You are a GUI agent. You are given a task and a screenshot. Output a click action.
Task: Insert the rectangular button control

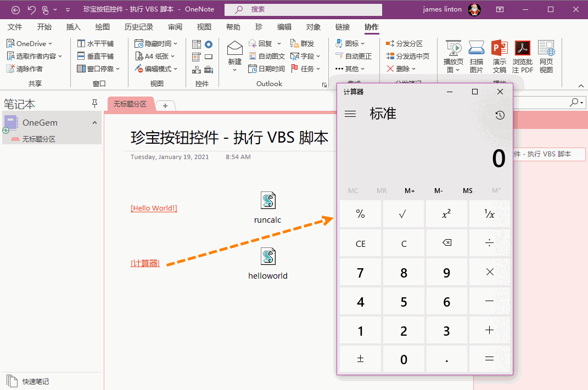pyautogui.click(x=209, y=57)
